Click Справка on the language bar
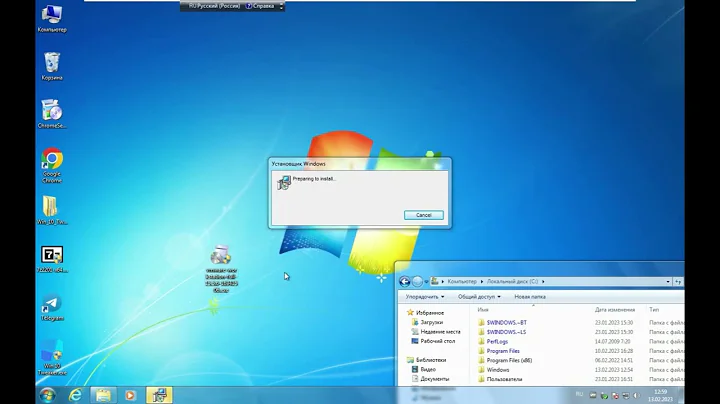This screenshot has width=720, height=404. pos(260,6)
